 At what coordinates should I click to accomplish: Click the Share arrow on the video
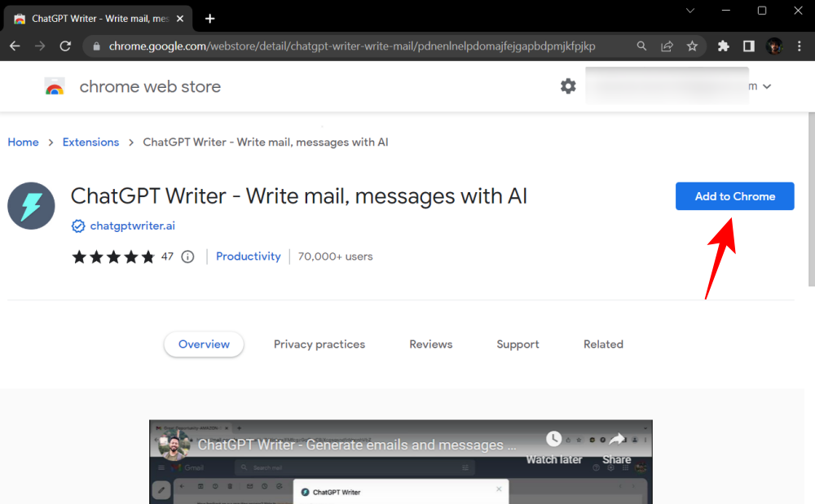pos(616,440)
